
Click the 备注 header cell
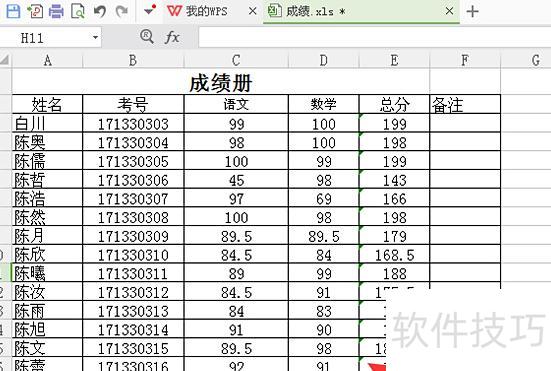pyautogui.click(x=465, y=104)
